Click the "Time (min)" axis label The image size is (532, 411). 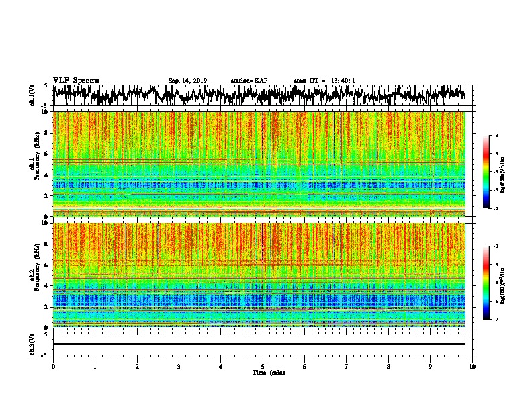[x=269, y=373]
